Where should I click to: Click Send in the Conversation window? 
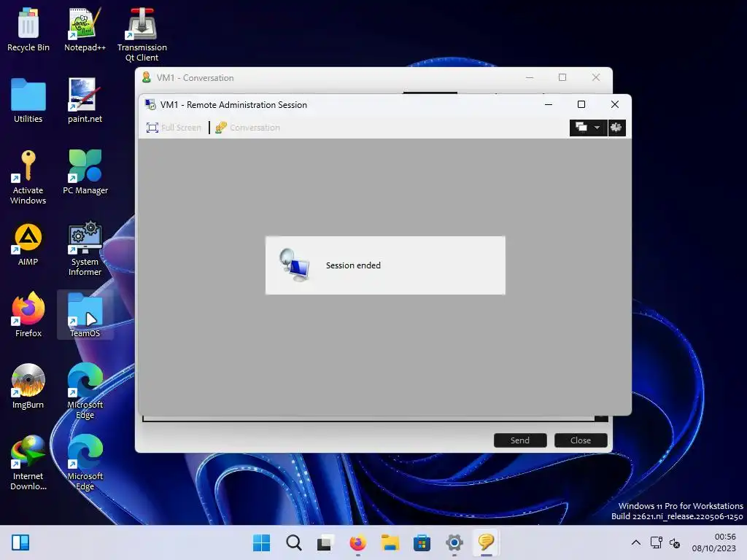[x=520, y=440]
